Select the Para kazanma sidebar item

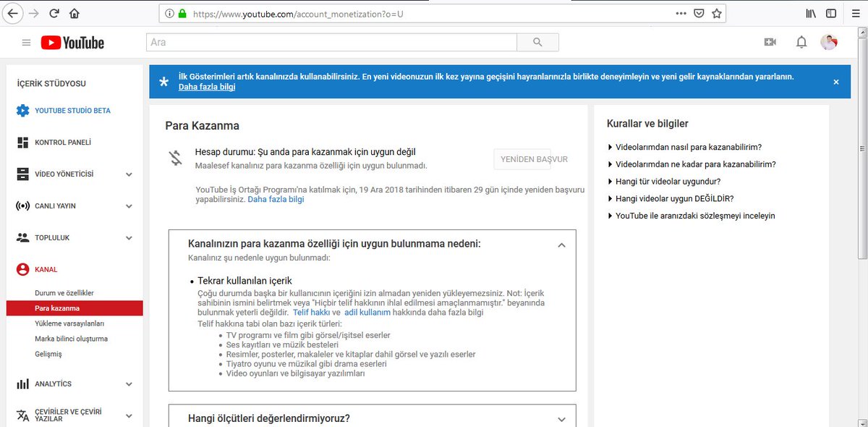(x=75, y=308)
